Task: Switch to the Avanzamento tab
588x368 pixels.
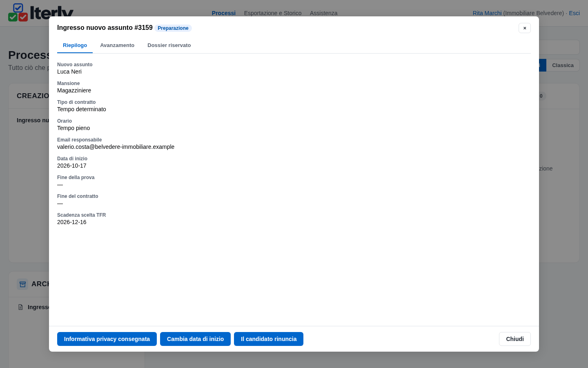Action: tap(117, 45)
